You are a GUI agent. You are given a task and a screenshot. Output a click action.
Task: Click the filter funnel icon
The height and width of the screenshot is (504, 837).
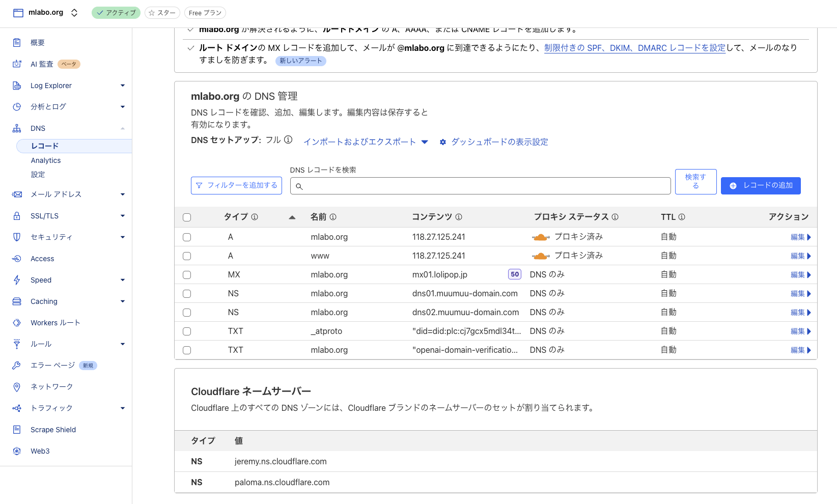tap(199, 185)
